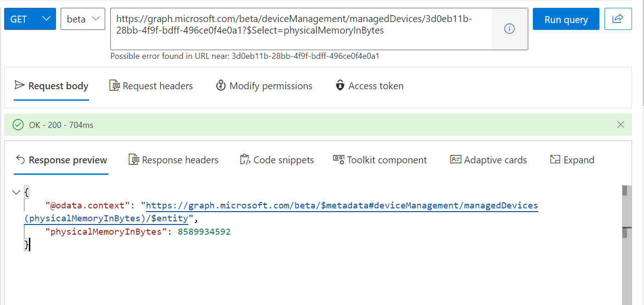
Task: Click the URL info circle icon
Action: tap(509, 29)
